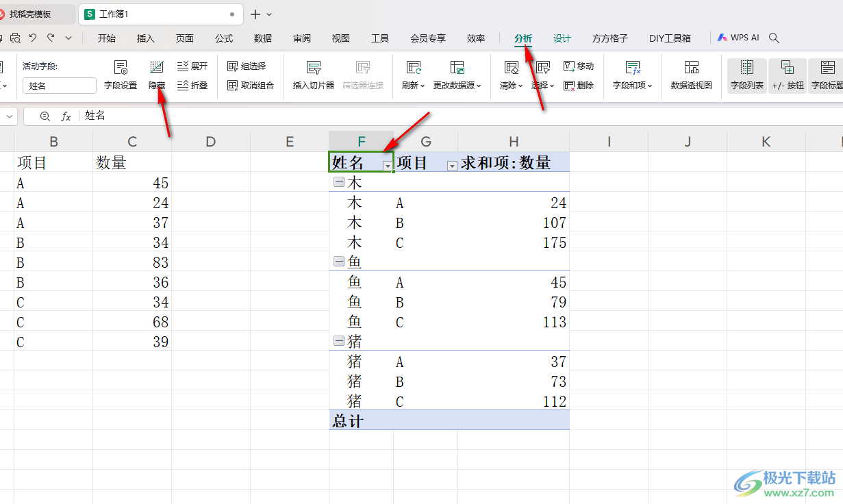
Task: Open Fields and Items (字段和项)
Action: click(x=633, y=76)
